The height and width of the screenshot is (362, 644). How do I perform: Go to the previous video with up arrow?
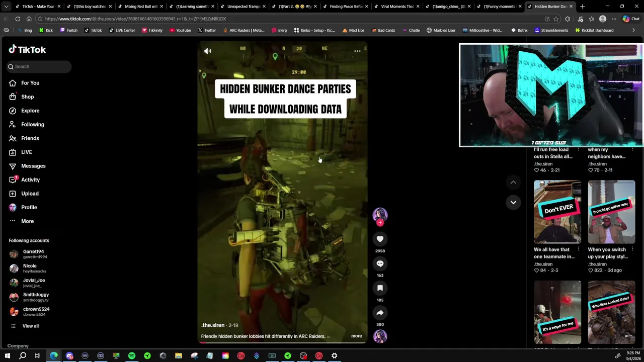coord(513,182)
